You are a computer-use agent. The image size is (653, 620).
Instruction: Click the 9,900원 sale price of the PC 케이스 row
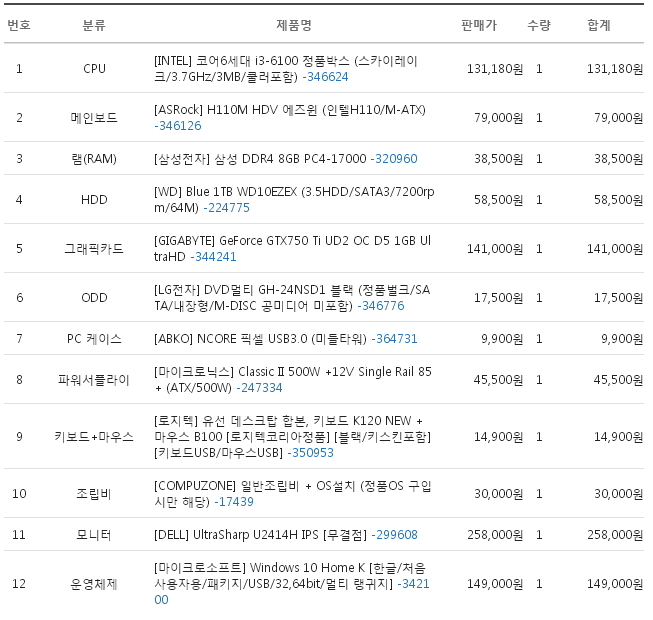[x=502, y=339]
